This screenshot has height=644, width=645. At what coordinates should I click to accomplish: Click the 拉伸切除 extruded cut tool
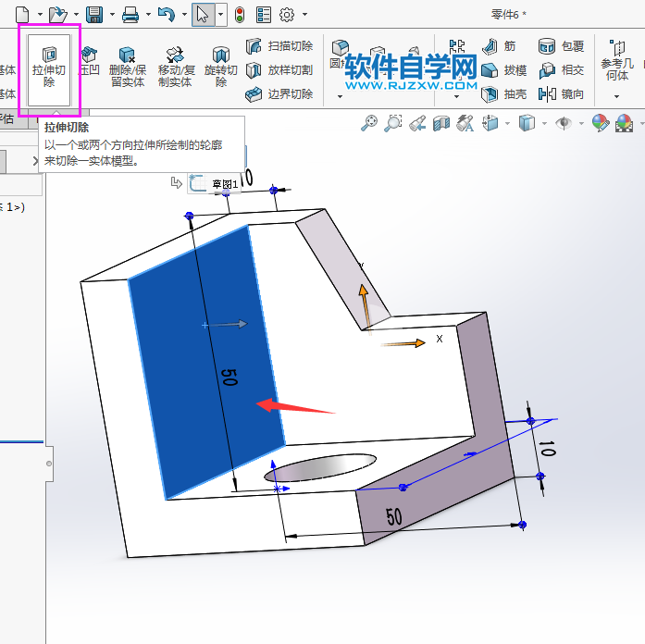click(49, 68)
